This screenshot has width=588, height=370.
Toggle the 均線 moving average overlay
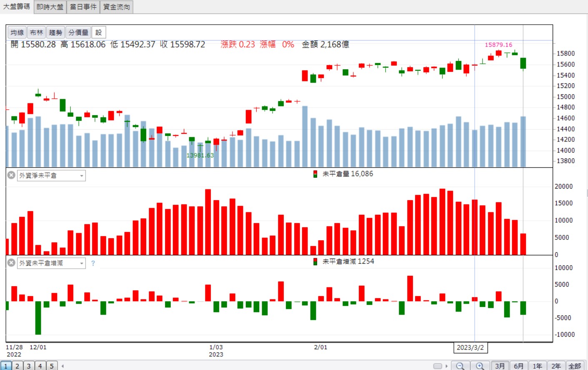17,33
